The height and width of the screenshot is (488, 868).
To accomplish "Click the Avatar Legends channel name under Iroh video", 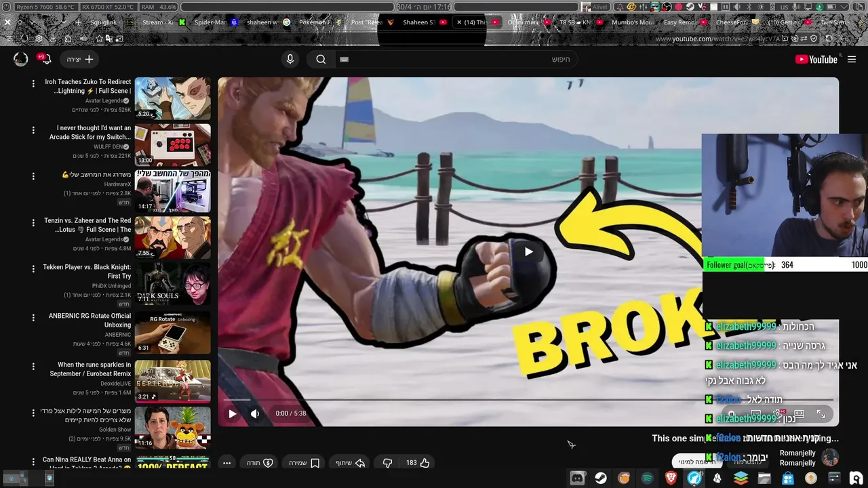I will (104, 101).
